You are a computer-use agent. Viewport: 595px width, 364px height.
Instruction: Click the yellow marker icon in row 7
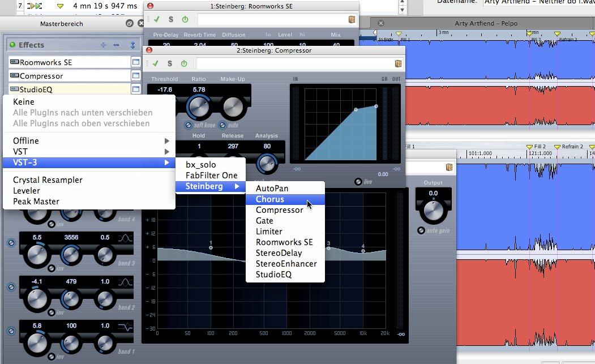(x=60, y=6)
